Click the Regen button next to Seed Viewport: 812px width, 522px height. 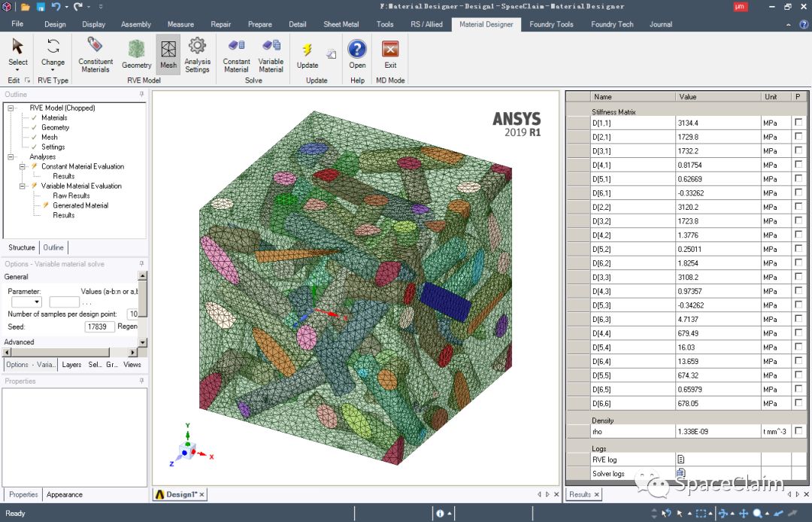click(x=128, y=326)
